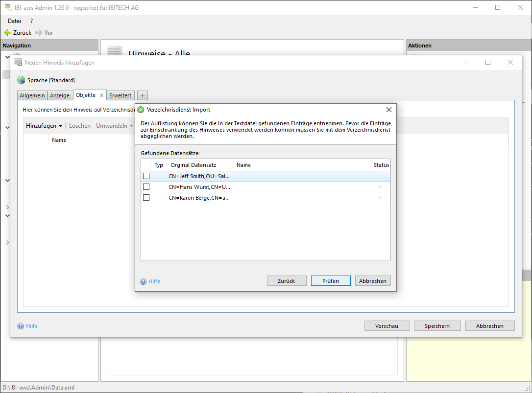This screenshot has width=532, height=393.
Task: Open the Datei menu
Action: pyautogui.click(x=15, y=21)
